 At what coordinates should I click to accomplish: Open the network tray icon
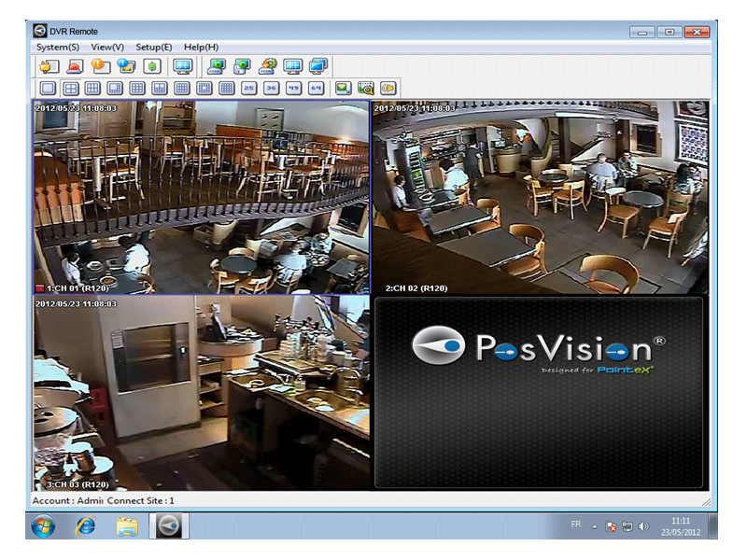[627, 526]
